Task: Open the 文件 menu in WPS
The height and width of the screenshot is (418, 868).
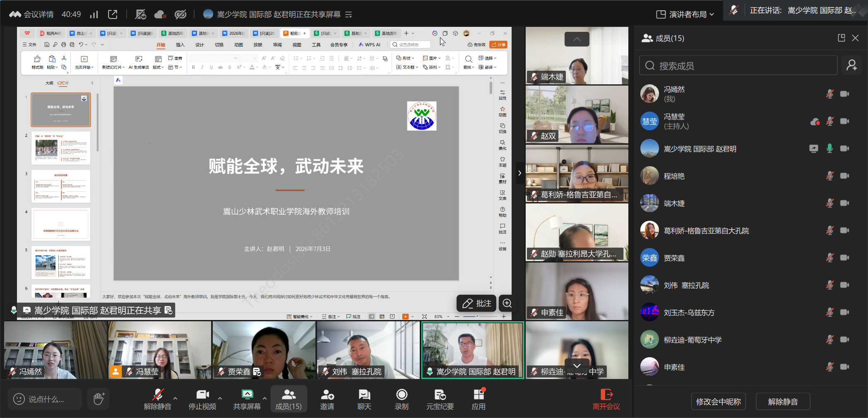Action: pyautogui.click(x=30, y=45)
